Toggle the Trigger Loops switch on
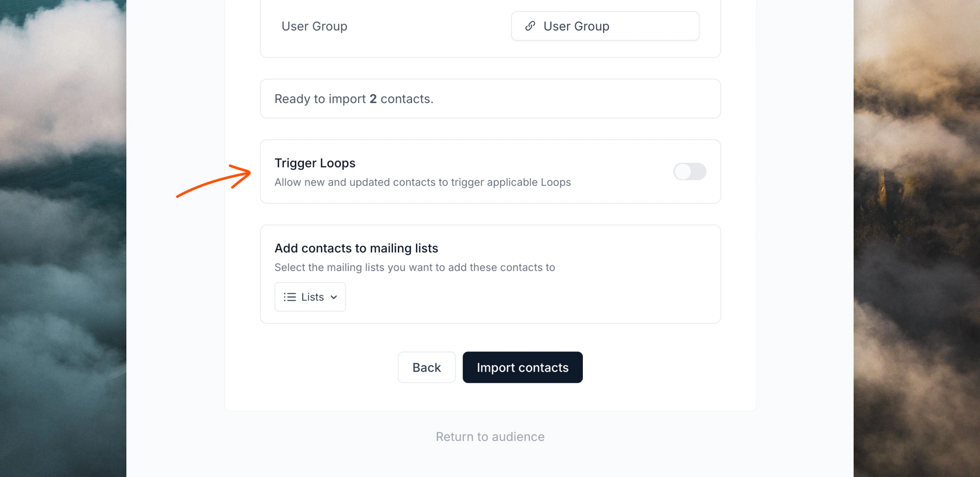 click(689, 171)
